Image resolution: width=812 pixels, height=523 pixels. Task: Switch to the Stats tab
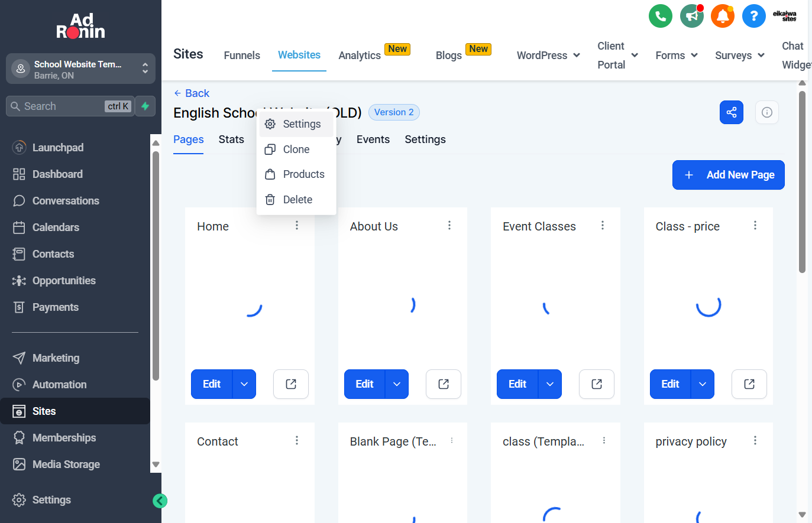[x=231, y=139]
